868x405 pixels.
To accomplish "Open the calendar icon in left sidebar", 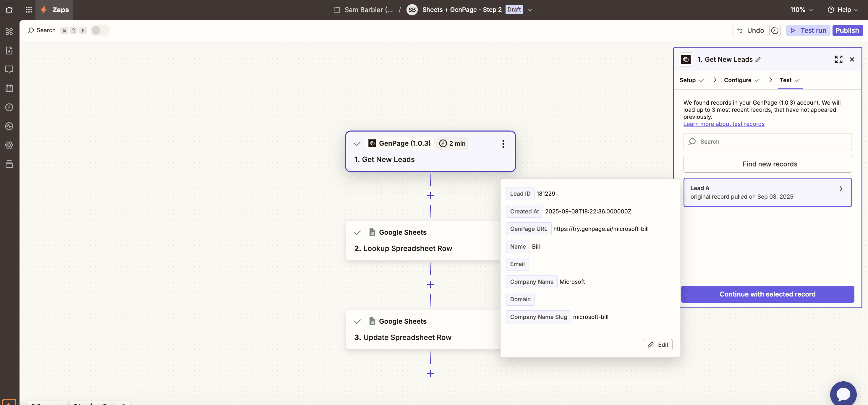I will coord(9,88).
